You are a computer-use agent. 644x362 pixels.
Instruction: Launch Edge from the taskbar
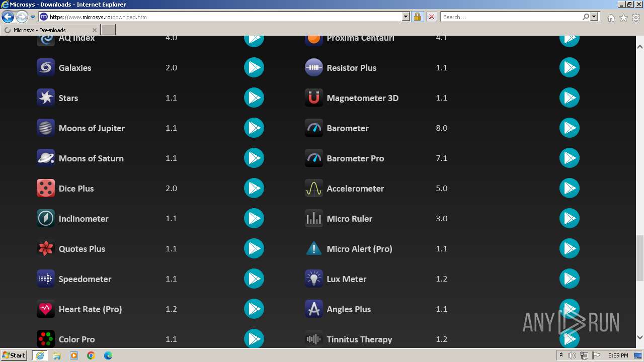click(x=108, y=355)
